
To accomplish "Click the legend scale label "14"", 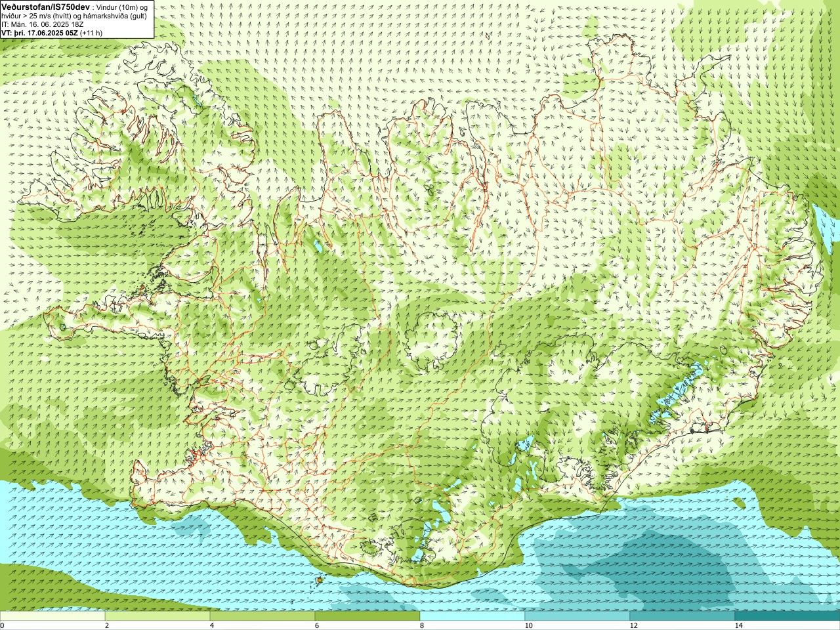I will tap(738, 625).
